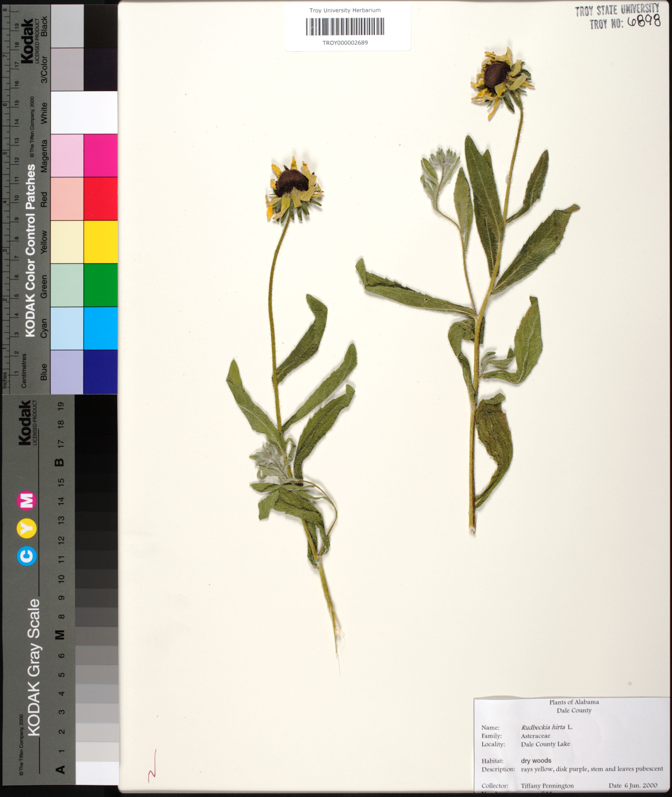Click gray scale step number 10
672x797 pixels.
click(61, 579)
